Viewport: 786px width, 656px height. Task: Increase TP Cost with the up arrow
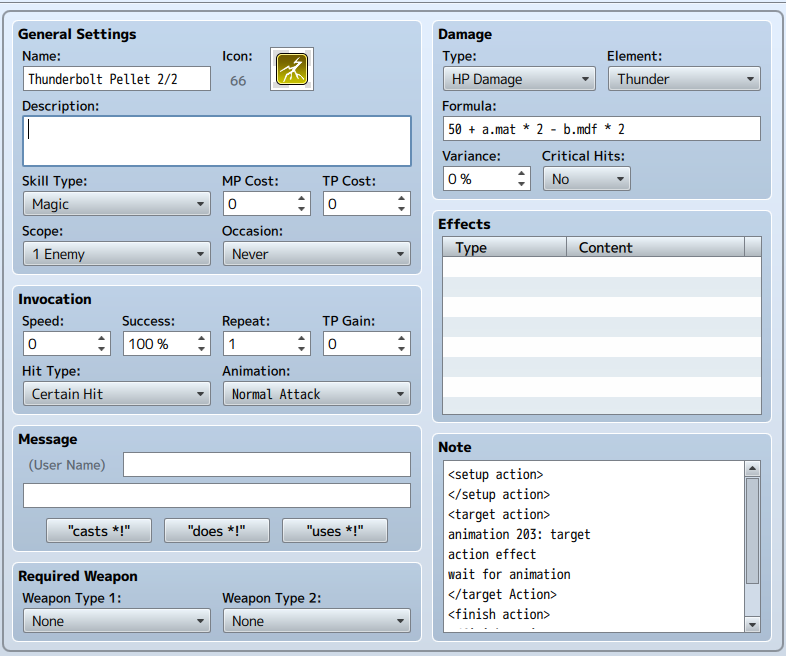[402, 199]
